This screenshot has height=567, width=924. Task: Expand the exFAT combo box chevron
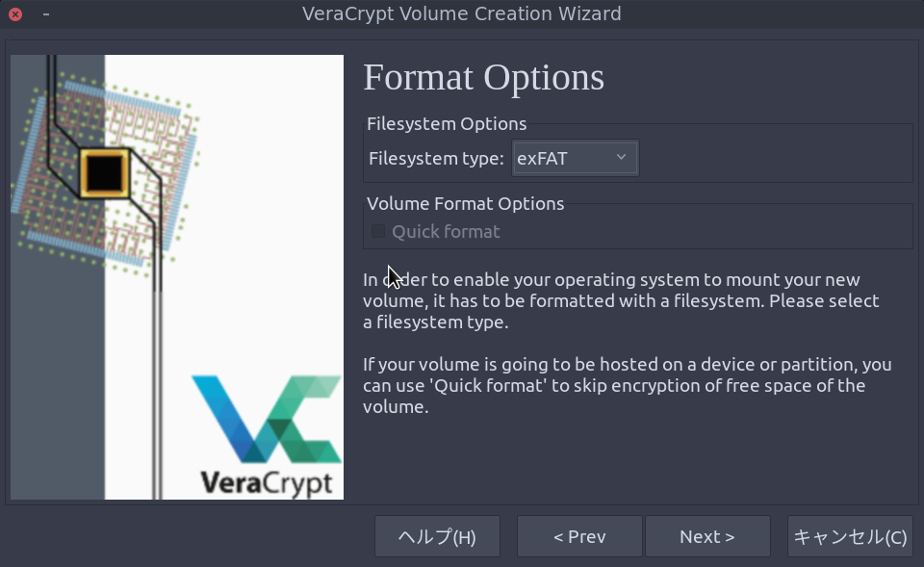pyautogui.click(x=623, y=158)
